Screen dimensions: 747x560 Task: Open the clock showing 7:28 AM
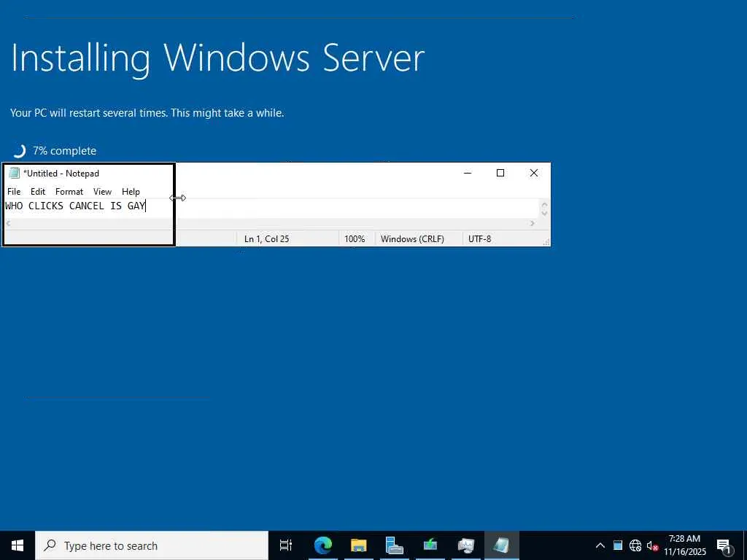(x=685, y=545)
